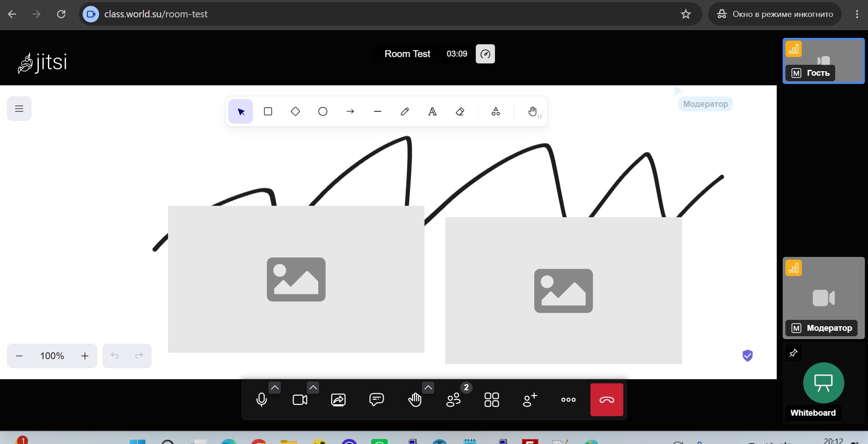The width and height of the screenshot is (868, 444).
Task: Select the Ellipse shape tool
Action: pyautogui.click(x=323, y=111)
